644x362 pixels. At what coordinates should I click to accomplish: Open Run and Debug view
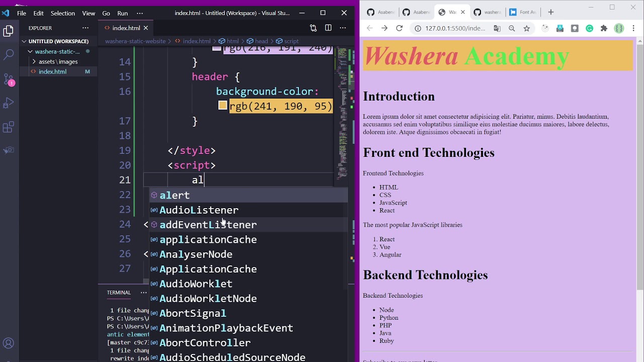[x=9, y=103]
